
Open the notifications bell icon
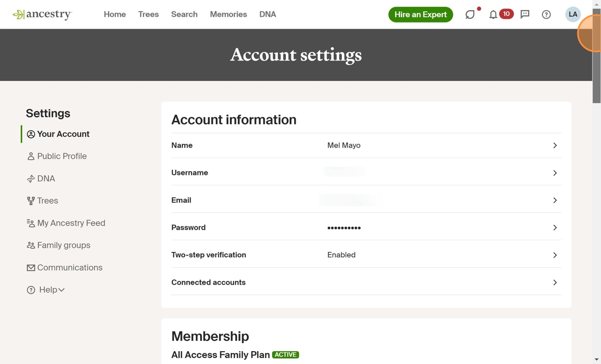[493, 14]
